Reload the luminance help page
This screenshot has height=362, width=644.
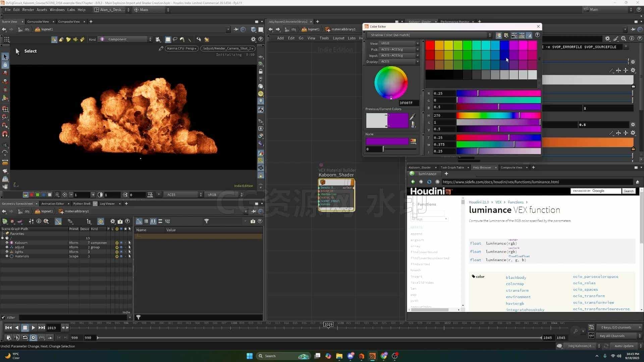point(429,182)
